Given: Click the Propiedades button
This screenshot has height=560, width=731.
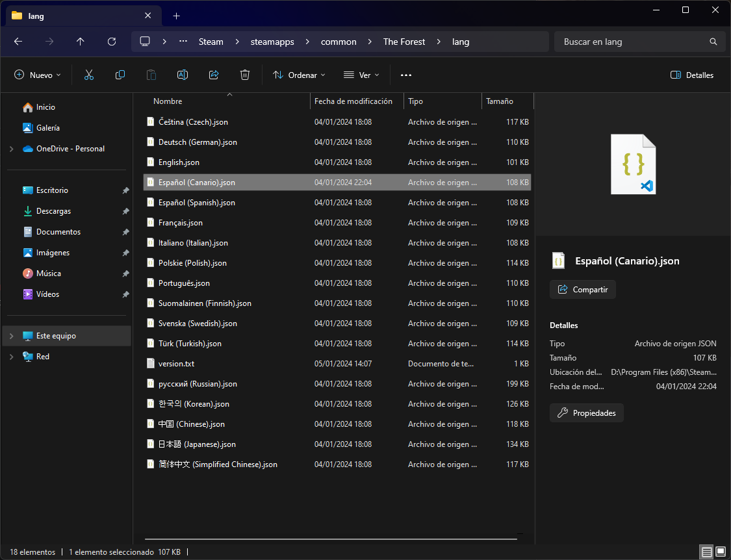Looking at the screenshot, I should tap(587, 413).
